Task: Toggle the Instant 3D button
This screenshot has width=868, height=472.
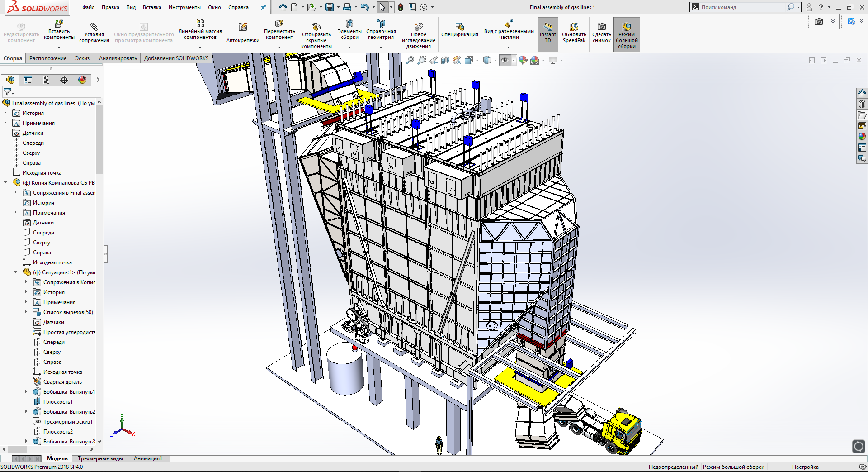Action: 547,34
